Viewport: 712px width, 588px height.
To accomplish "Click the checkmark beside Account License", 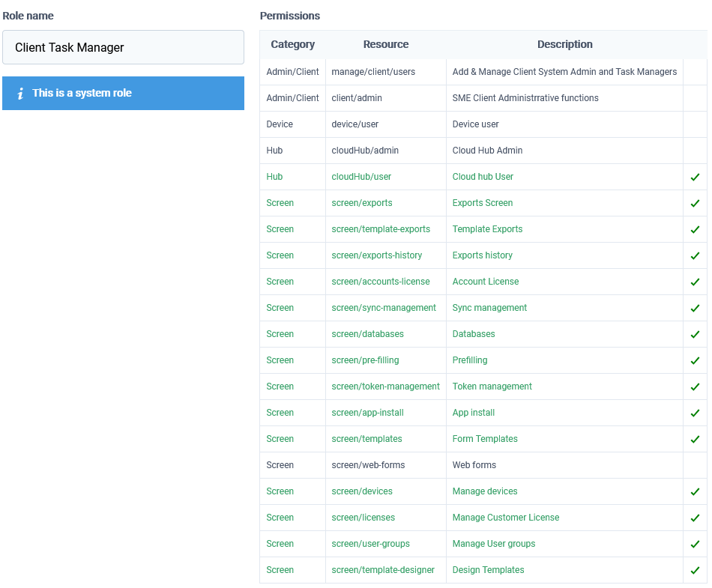I will pyautogui.click(x=695, y=282).
